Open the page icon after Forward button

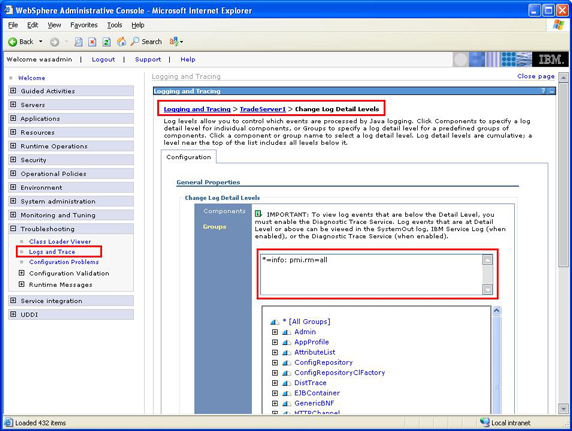(x=78, y=42)
